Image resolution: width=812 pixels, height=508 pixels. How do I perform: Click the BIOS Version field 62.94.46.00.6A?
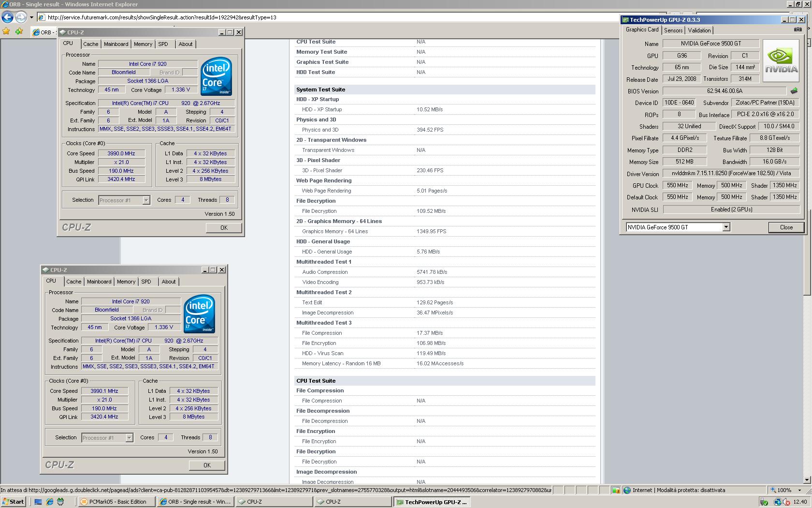tap(725, 91)
